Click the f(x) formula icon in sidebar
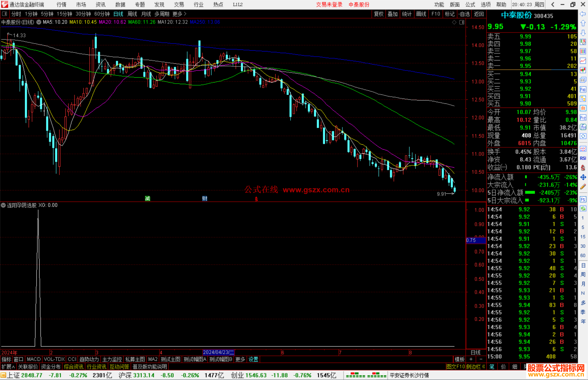The width and height of the screenshot is (588, 380). 583,127
